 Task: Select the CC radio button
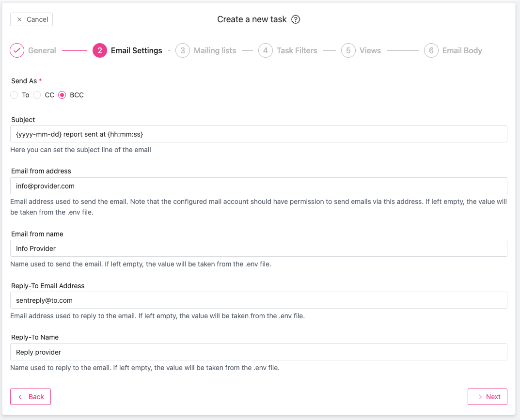click(x=37, y=95)
